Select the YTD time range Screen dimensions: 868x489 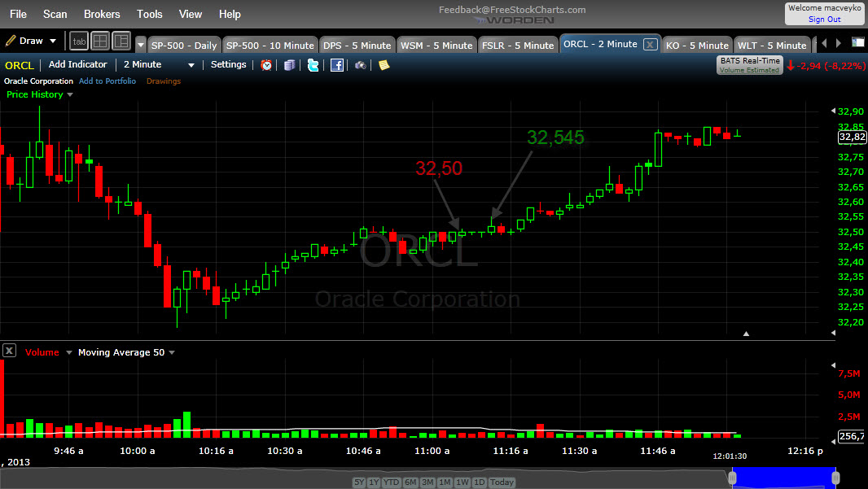(x=392, y=482)
